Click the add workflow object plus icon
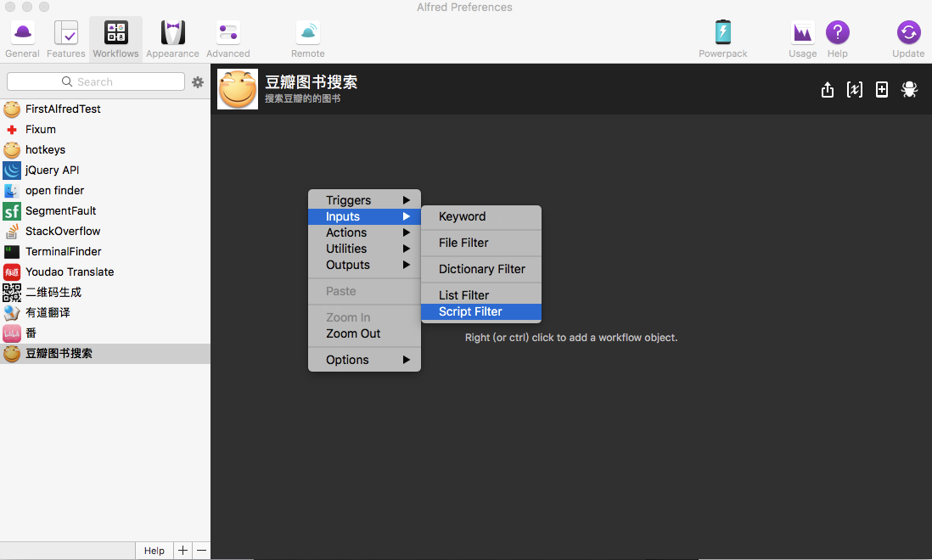Viewport: 932px width, 560px height. 882,90
